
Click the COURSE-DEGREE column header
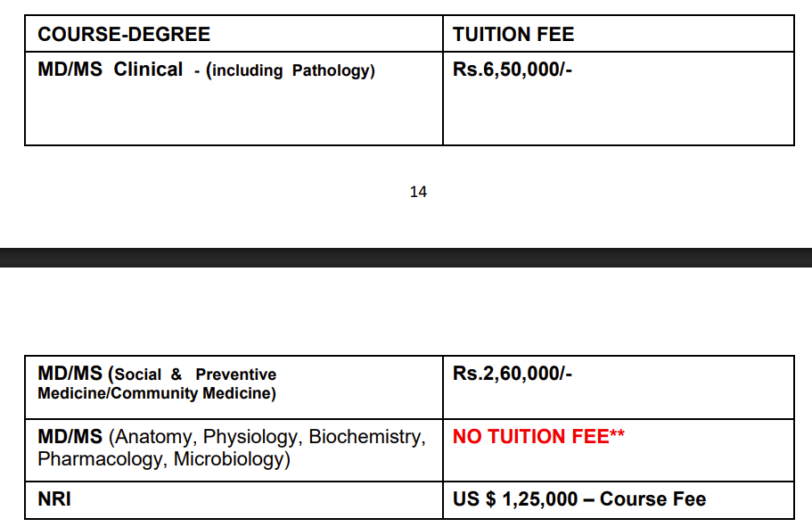coord(124,35)
